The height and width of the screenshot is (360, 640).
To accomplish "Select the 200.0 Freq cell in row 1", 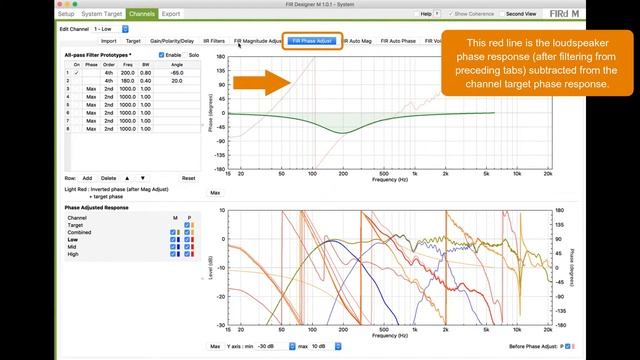I will coord(127,73).
